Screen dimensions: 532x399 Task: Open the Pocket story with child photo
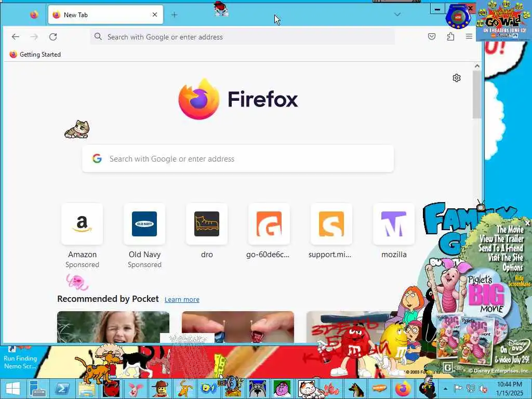pos(113,327)
